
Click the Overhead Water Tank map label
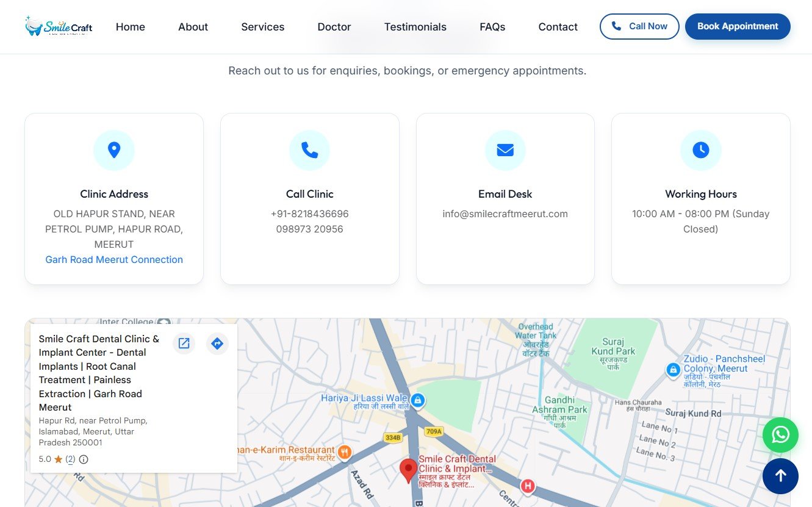(536, 340)
